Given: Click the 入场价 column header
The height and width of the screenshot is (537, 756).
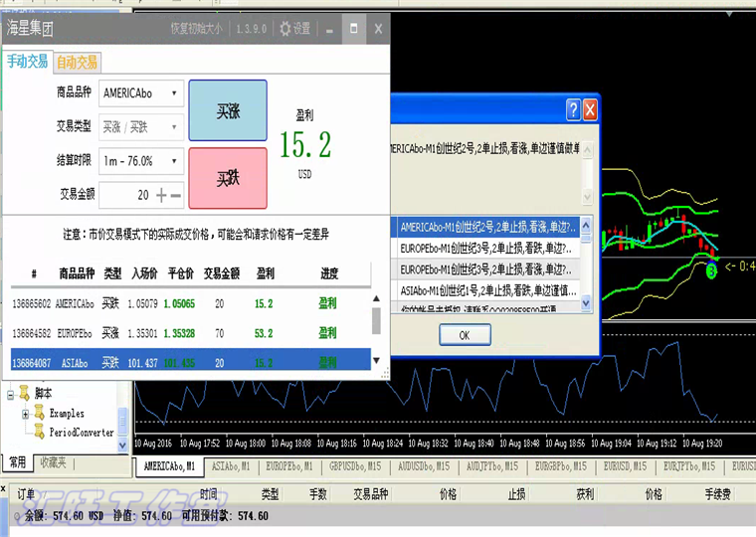Looking at the screenshot, I should 144,273.
